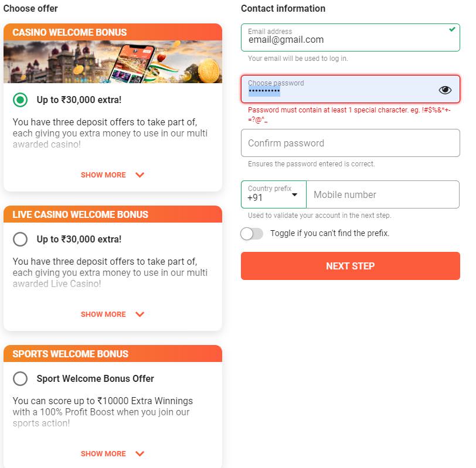Focus the Email address field
This screenshot has height=468, width=476.
[351, 37]
